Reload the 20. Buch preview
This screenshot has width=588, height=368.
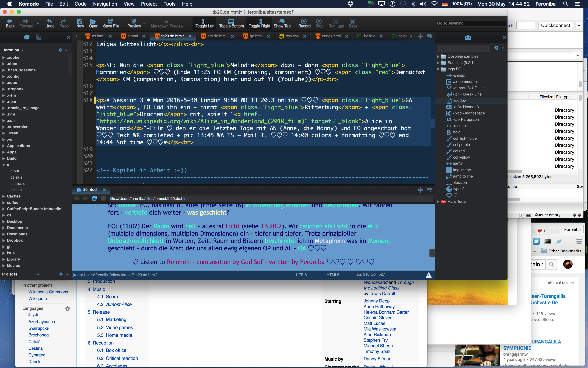94,199
